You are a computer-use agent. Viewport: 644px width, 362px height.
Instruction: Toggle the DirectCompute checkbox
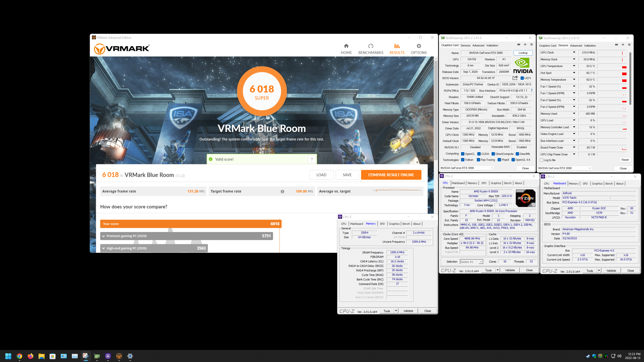493,154
